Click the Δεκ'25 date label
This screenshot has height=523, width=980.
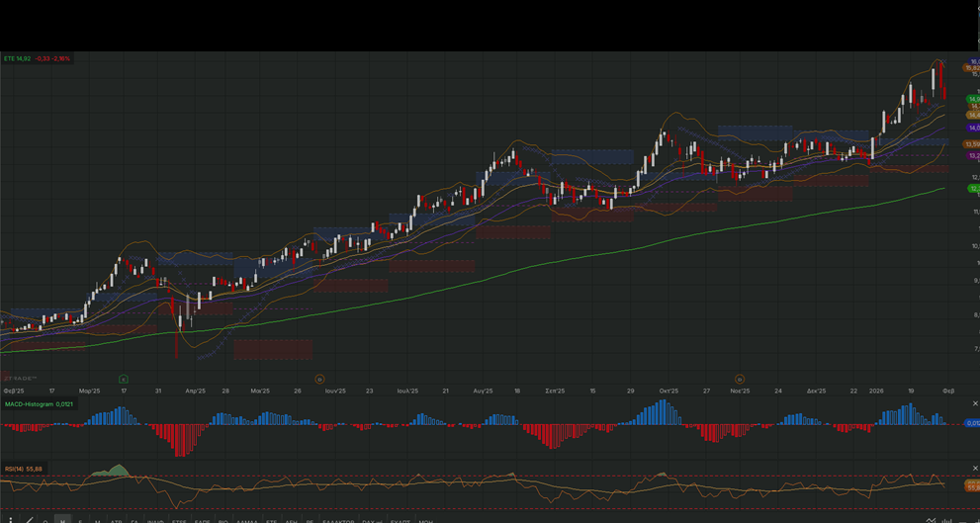[x=816, y=392]
